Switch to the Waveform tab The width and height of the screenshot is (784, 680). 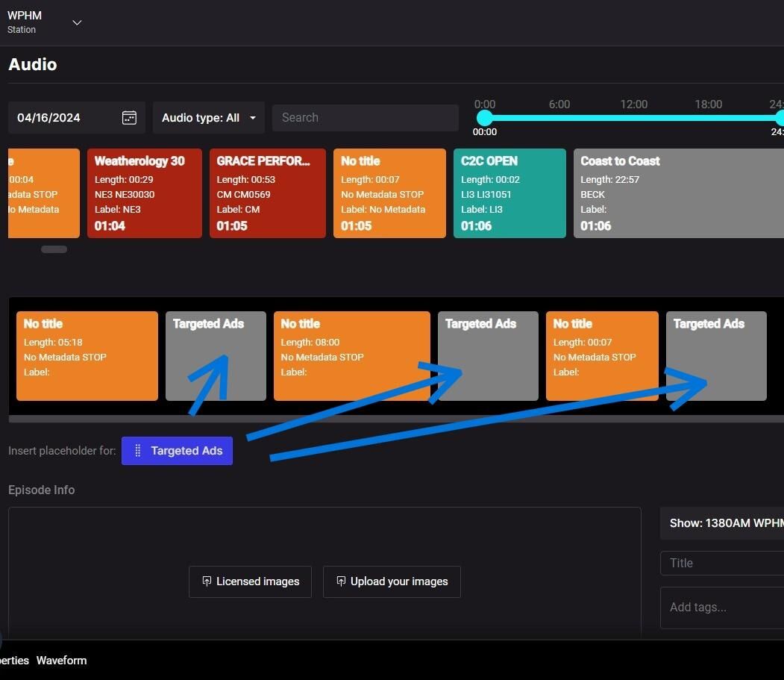click(61, 661)
